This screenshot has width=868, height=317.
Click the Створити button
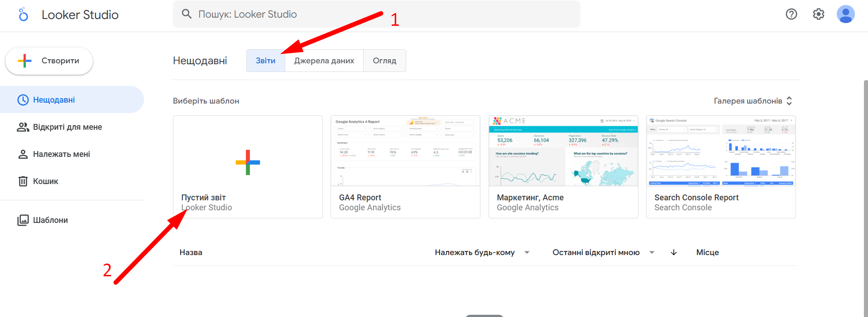pos(49,61)
